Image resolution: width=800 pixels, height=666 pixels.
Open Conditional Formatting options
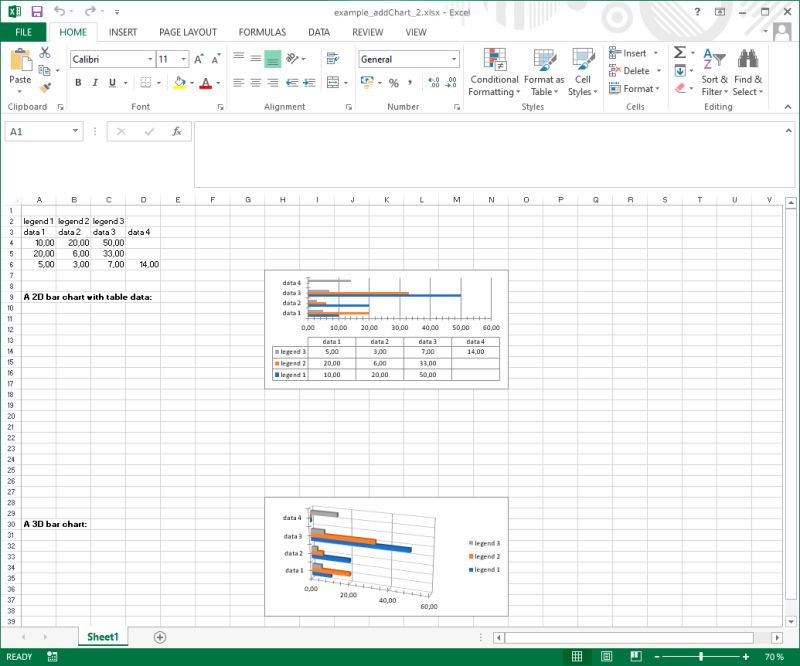[494, 72]
